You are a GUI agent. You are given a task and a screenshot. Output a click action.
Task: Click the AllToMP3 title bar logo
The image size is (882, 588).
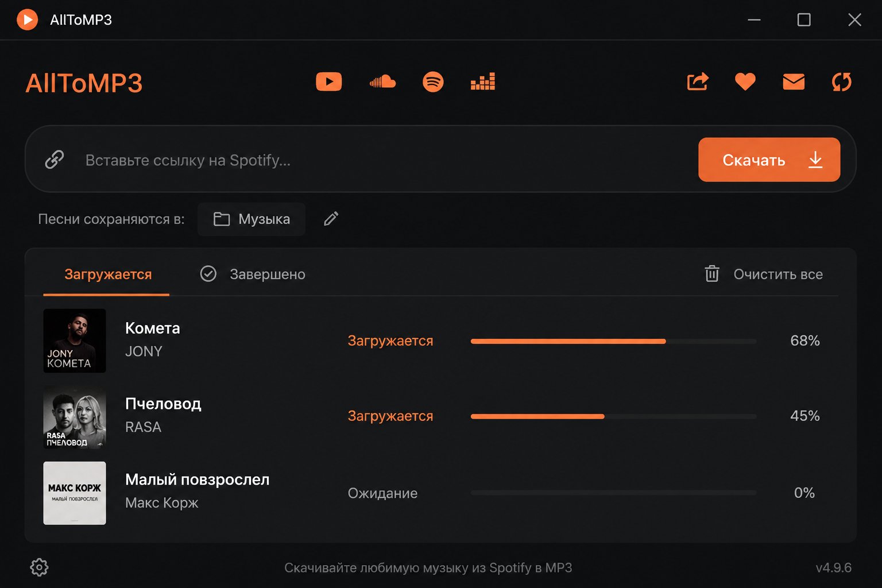(27, 20)
